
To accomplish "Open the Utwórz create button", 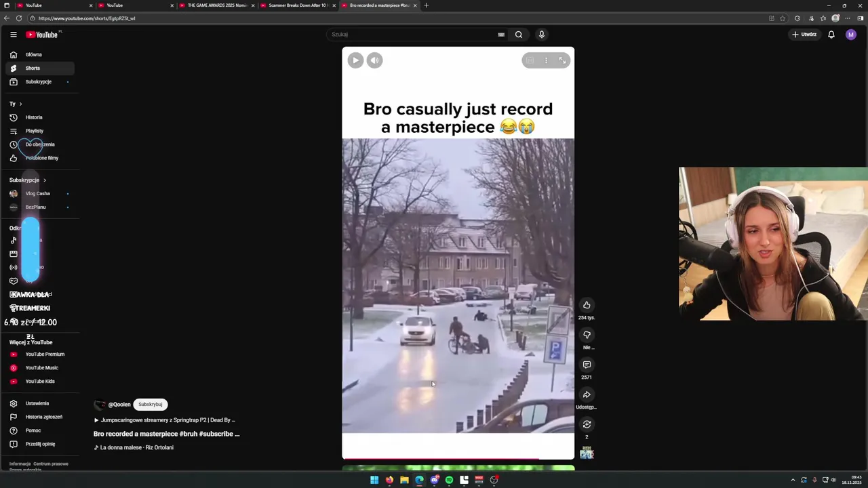I will pos(804,35).
